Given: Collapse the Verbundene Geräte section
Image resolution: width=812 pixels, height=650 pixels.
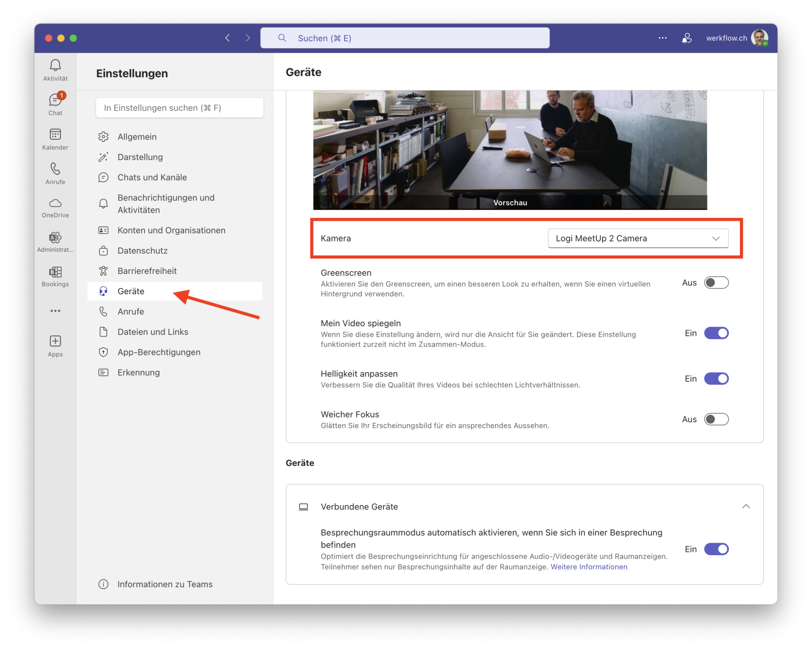Looking at the screenshot, I should (x=745, y=506).
